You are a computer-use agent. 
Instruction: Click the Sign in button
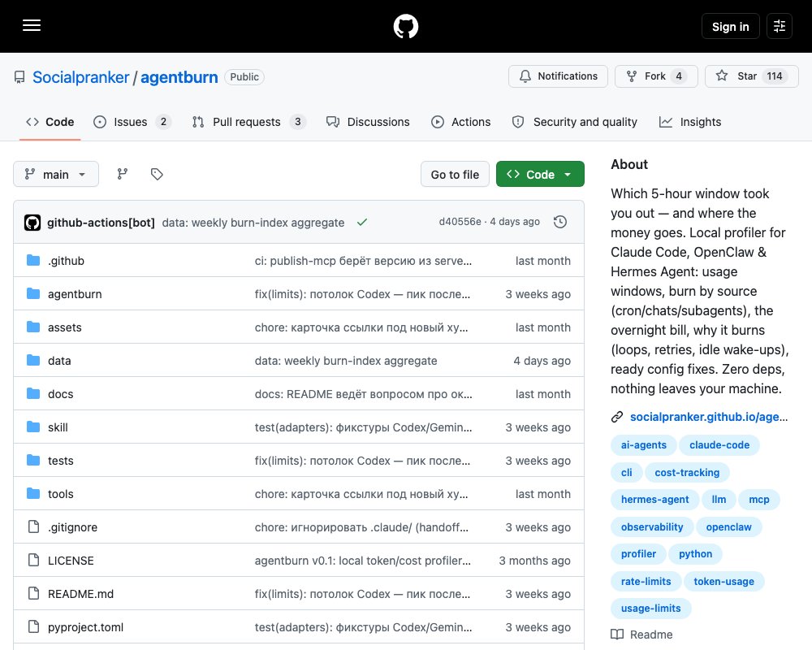(730, 26)
